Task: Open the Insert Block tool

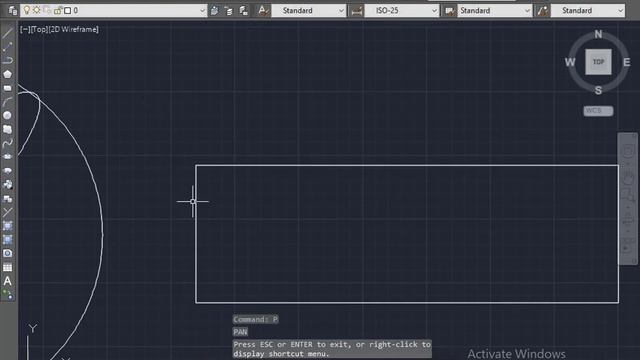Action: (7, 184)
